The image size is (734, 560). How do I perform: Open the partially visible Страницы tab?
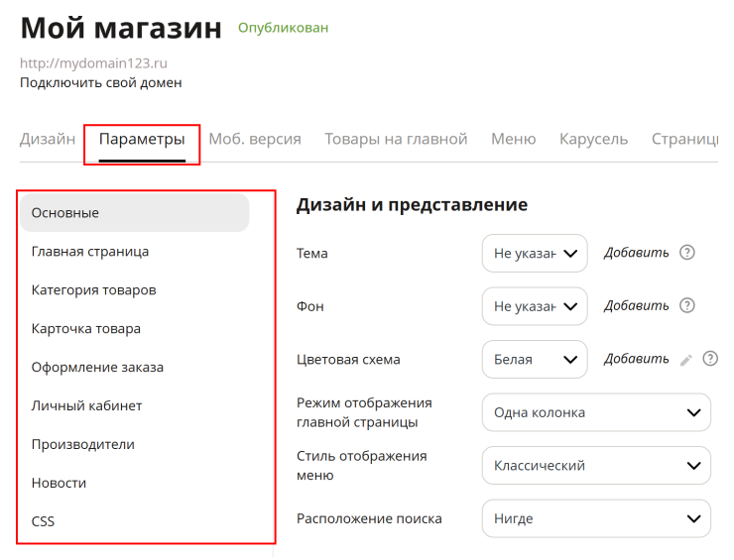click(x=684, y=139)
